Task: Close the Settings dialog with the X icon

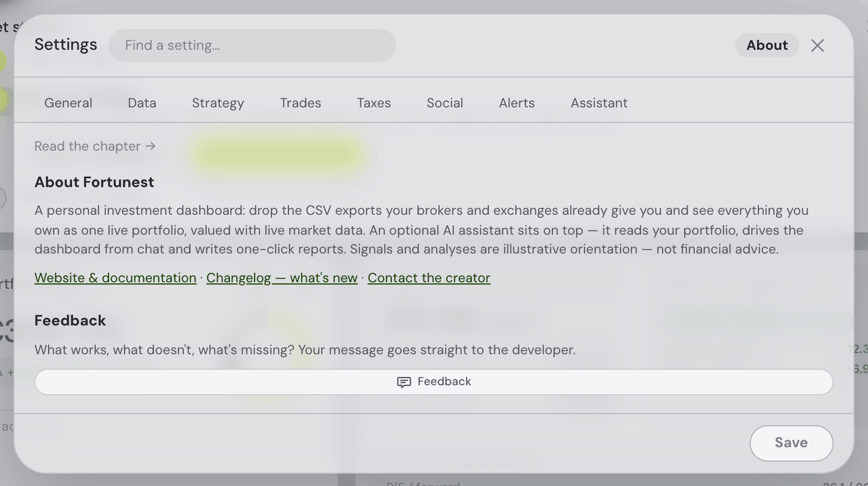Action: click(818, 45)
